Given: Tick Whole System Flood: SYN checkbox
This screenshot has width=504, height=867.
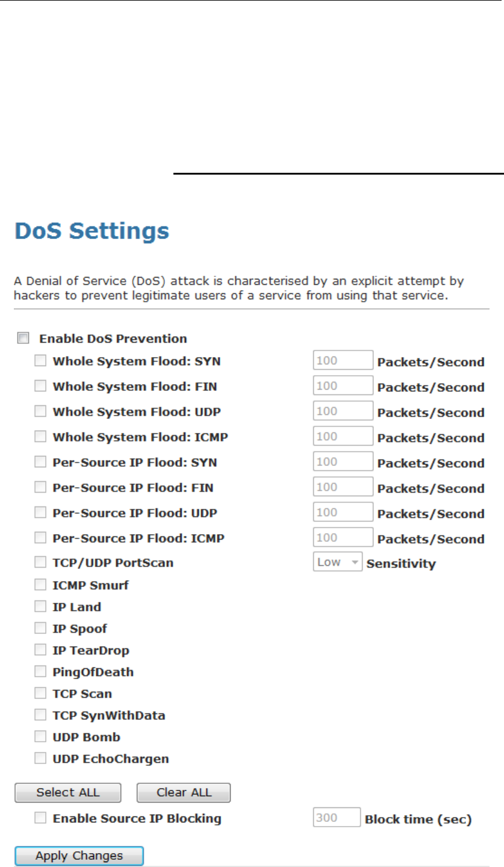Looking at the screenshot, I should coord(40,361).
